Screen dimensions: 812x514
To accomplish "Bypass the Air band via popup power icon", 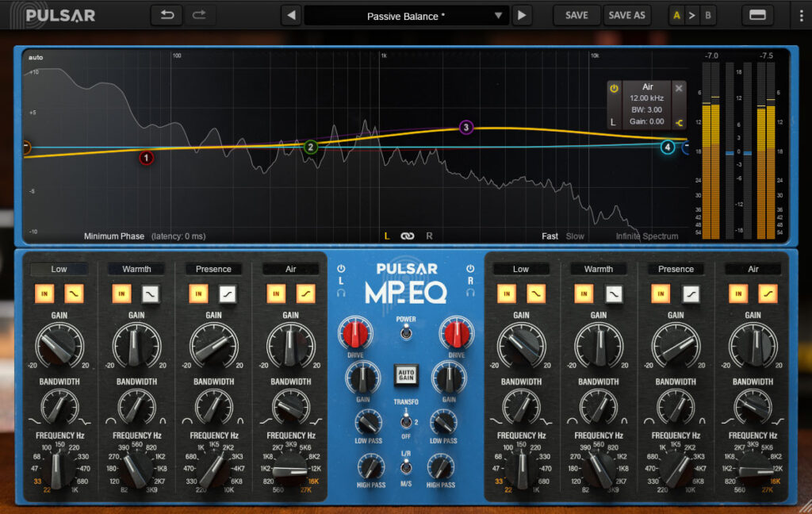I will coord(614,88).
